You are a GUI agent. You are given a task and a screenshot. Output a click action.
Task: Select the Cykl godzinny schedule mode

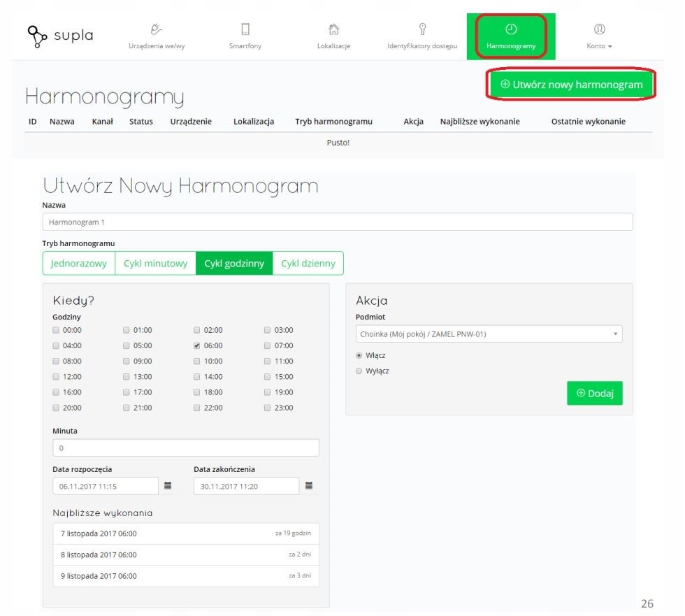(x=234, y=264)
